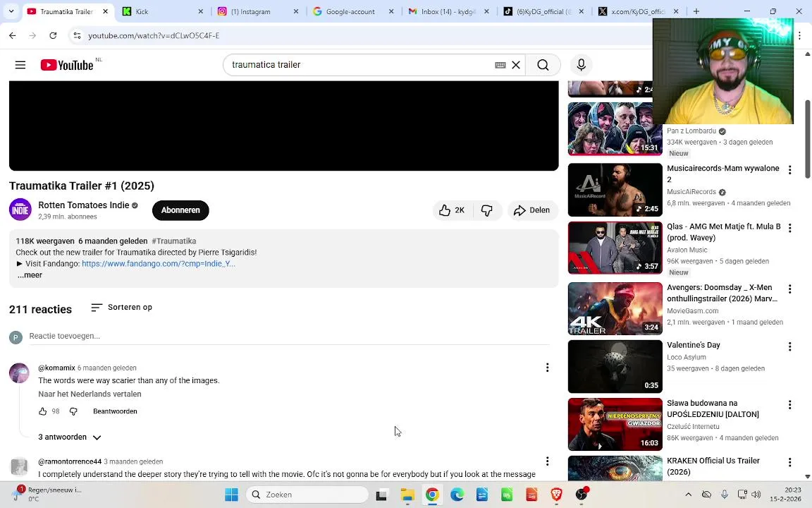This screenshot has height=508, width=812.
Task: Open the tab search dropdown arrow
Action: click(x=11, y=11)
